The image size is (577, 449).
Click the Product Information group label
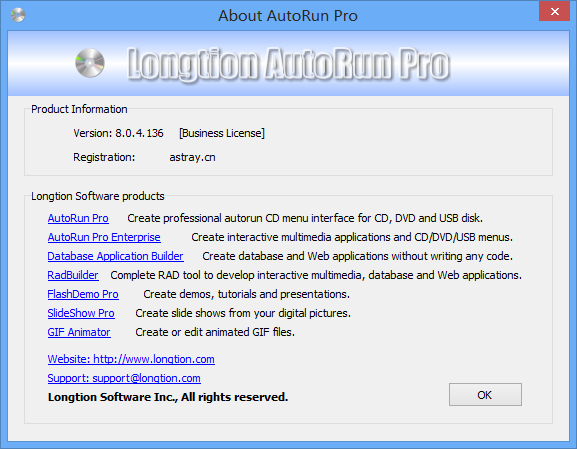[79, 109]
